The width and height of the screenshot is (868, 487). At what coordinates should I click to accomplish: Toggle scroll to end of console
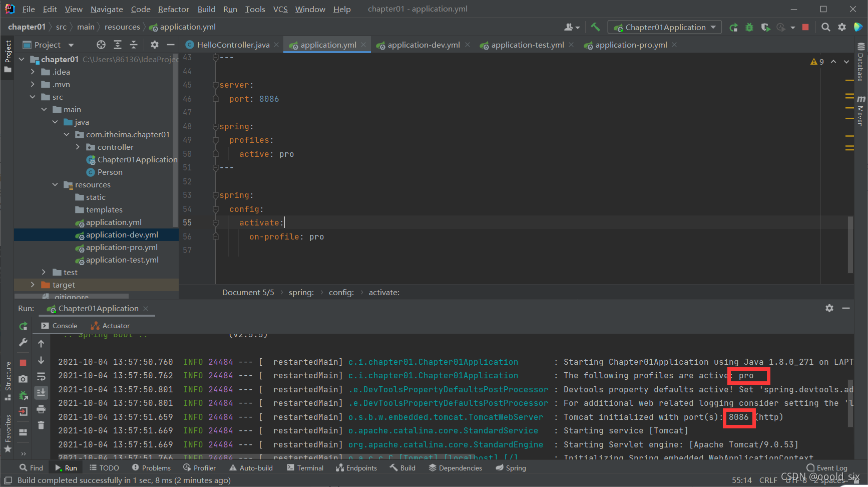tap(41, 392)
